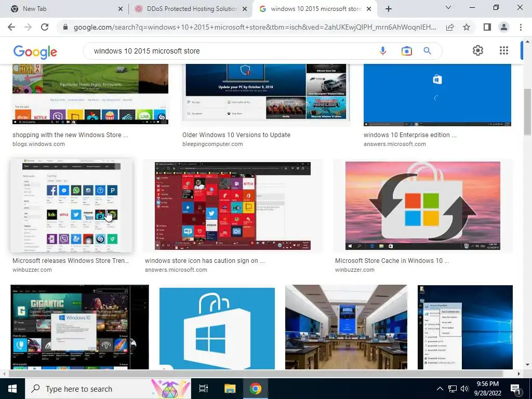Bookmark this page with the star
532x399 pixels.
click(x=467, y=27)
